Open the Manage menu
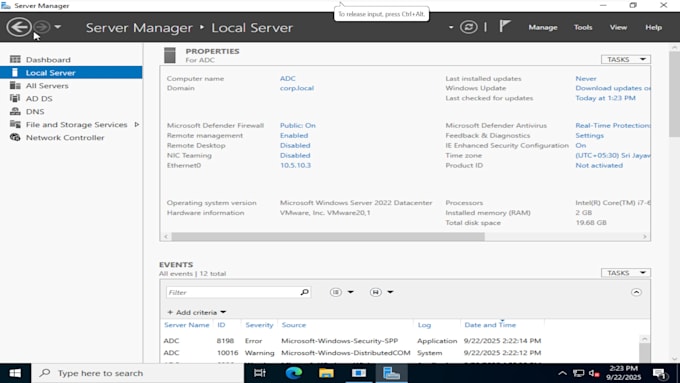The width and height of the screenshot is (680, 383). pyautogui.click(x=543, y=27)
